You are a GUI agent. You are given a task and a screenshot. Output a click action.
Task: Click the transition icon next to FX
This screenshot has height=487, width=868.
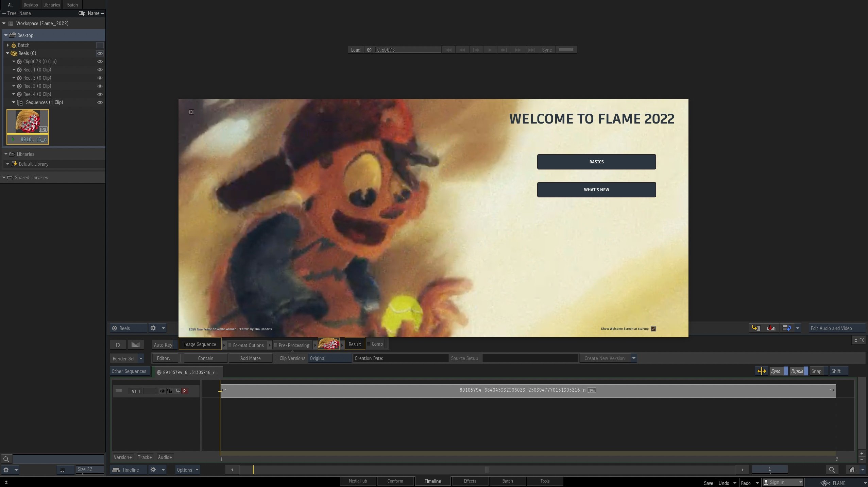[136, 345]
